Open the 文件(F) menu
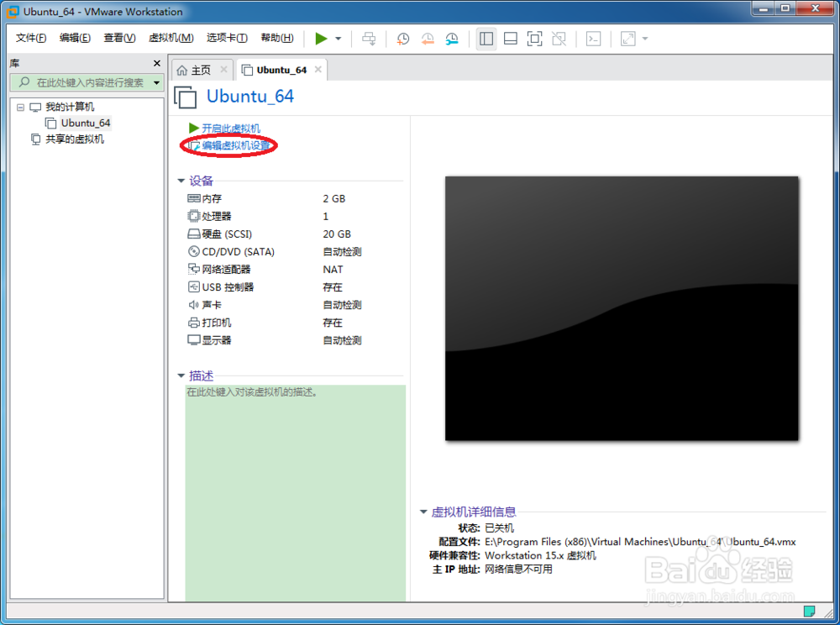This screenshot has height=625, width=840. [31, 38]
